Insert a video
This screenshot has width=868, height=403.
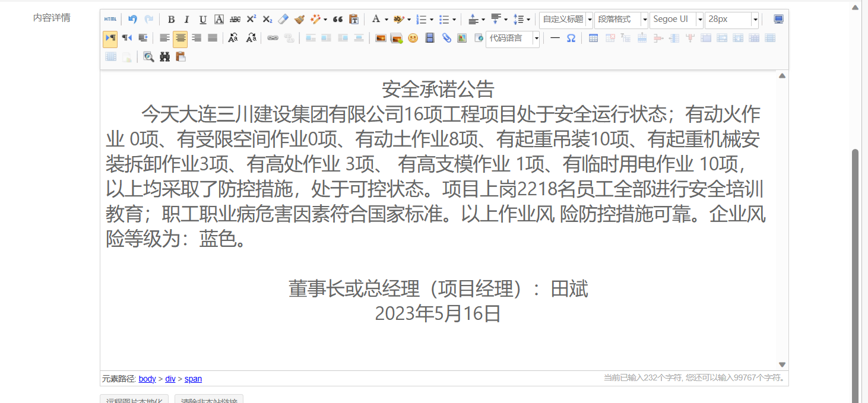pyautogui.click(x=430, y=38)
